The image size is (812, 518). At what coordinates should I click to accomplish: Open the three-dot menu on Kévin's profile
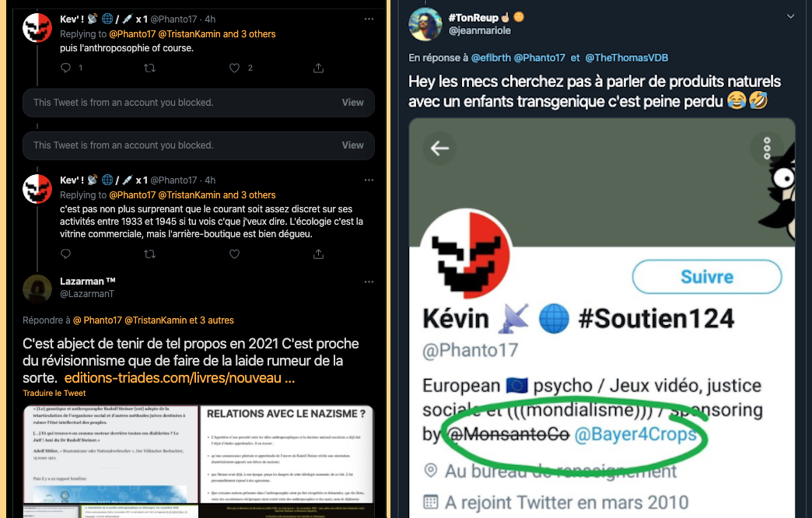click(767, 149)
